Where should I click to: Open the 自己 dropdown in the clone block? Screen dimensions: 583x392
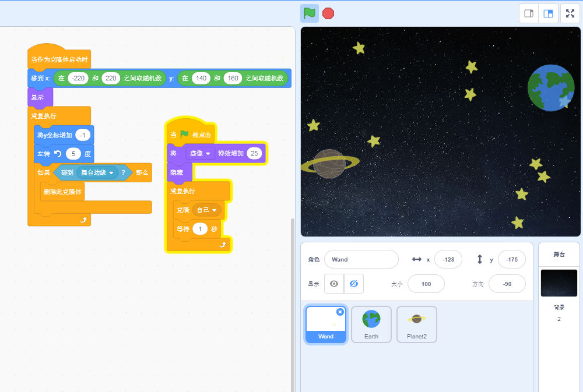(206, 210)
